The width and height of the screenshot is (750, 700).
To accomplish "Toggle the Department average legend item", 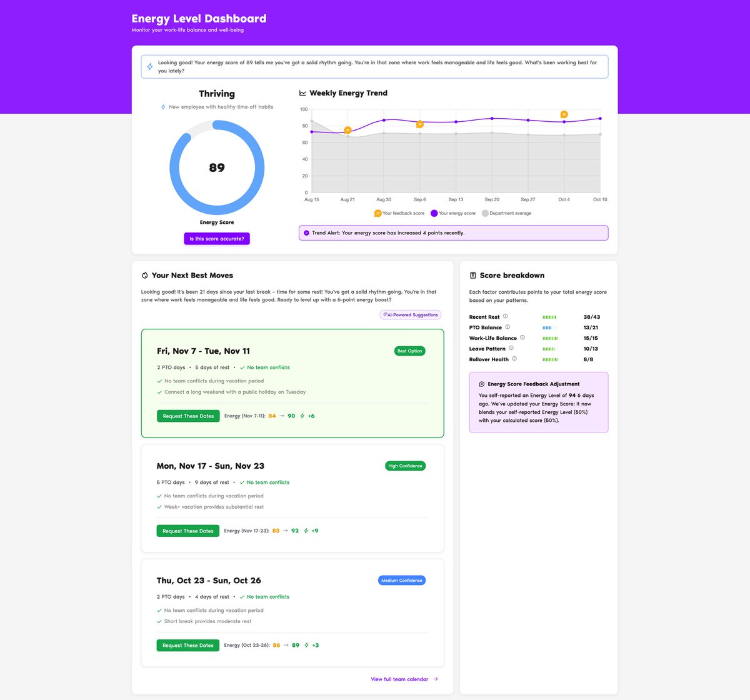I will pos(507,213).
